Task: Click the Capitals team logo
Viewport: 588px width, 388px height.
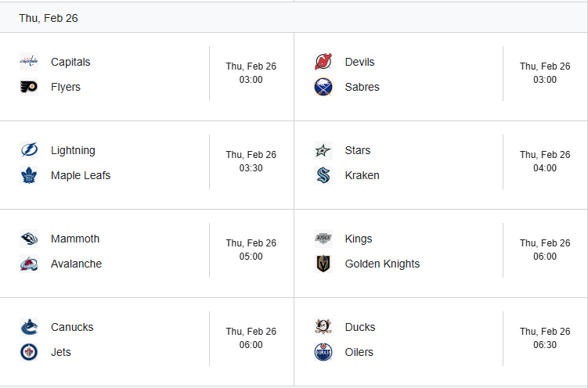Action: 29,62
